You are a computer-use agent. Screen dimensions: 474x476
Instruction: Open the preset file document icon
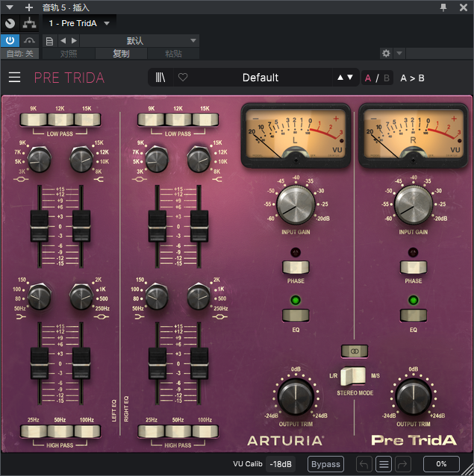tap(49, 41)
